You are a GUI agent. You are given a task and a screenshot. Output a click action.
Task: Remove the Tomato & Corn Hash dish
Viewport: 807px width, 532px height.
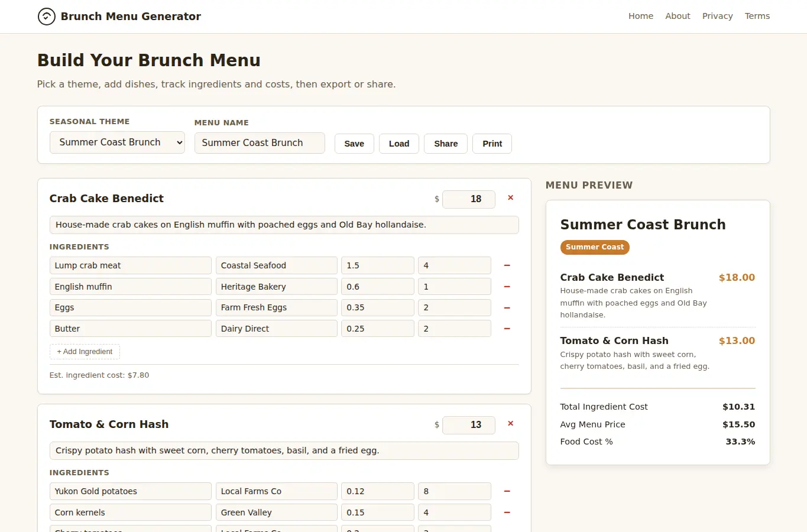[x=511, y=424]
